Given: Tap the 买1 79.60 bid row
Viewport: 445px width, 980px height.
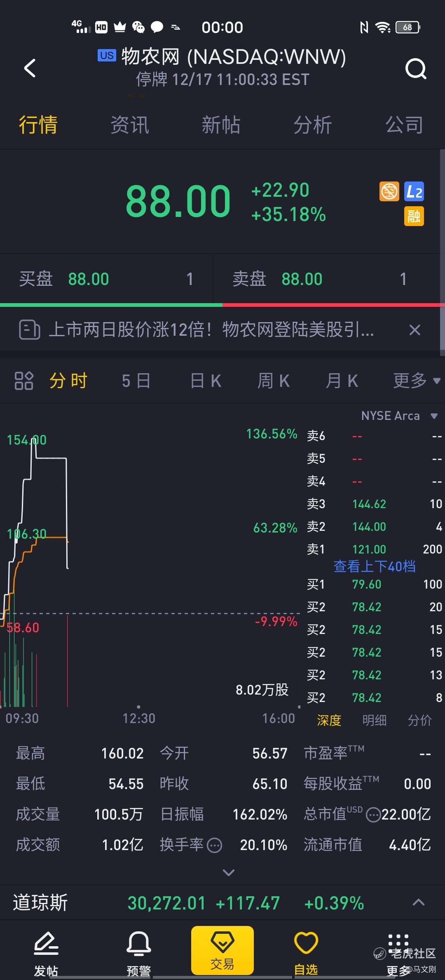Looking at the screenshot, I should (x=375, y=584).
